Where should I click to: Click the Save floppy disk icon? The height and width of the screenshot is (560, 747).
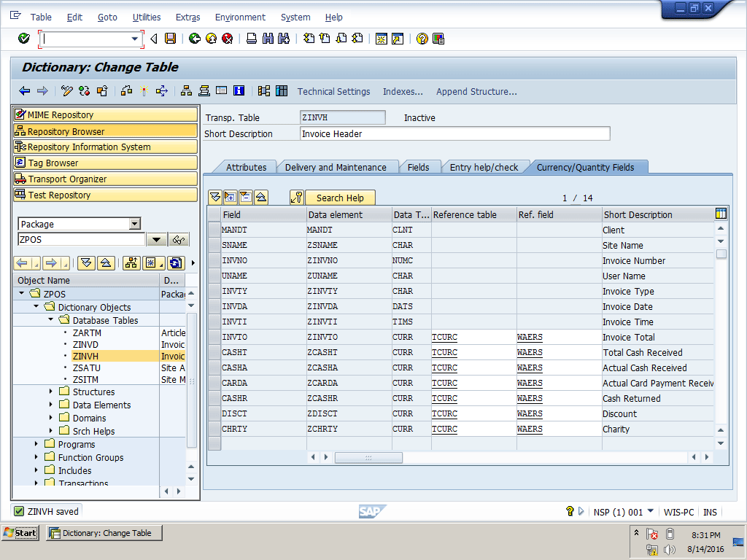pos(170,39)
